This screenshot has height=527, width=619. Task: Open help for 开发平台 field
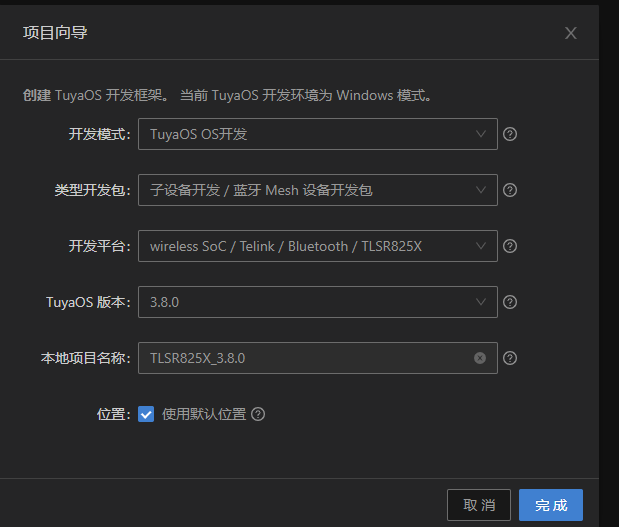[510, 246]
